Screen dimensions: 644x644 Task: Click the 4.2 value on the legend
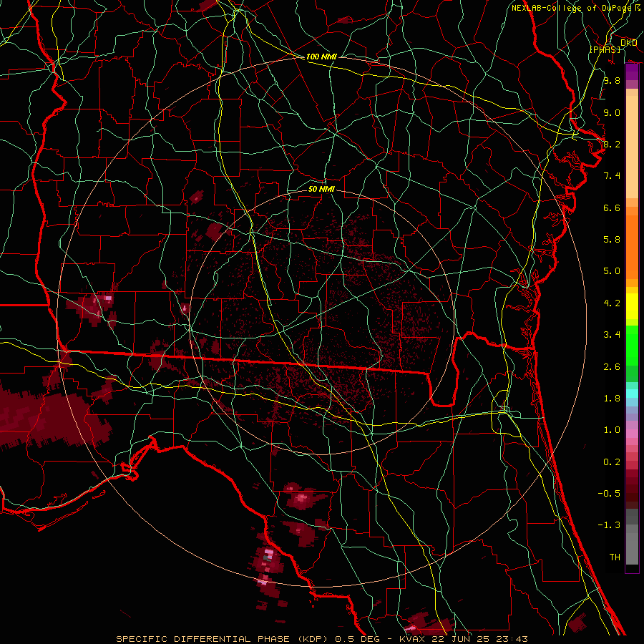coord(612,303)
